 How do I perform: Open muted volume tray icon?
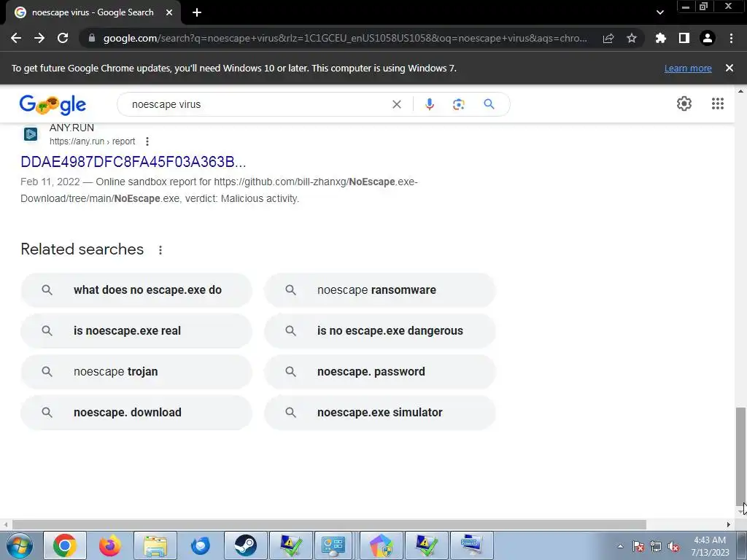pyautogui.click(x=673, y=547)
